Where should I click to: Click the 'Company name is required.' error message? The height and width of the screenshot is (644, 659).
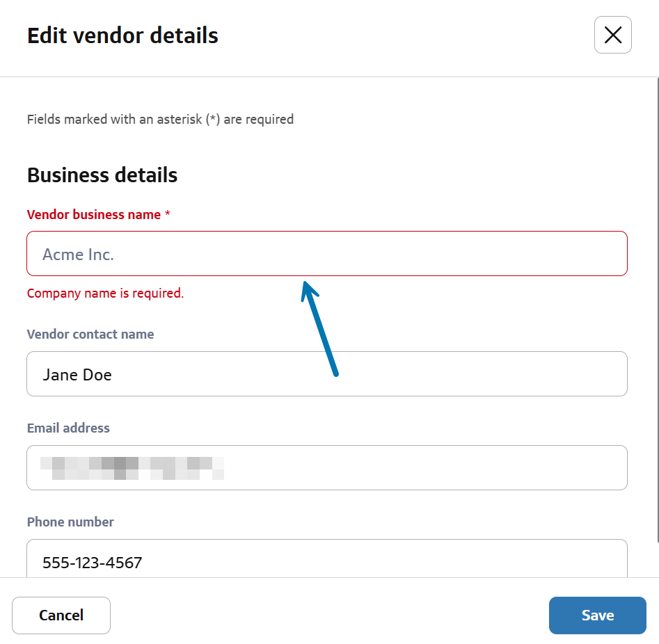pos(105,293)
